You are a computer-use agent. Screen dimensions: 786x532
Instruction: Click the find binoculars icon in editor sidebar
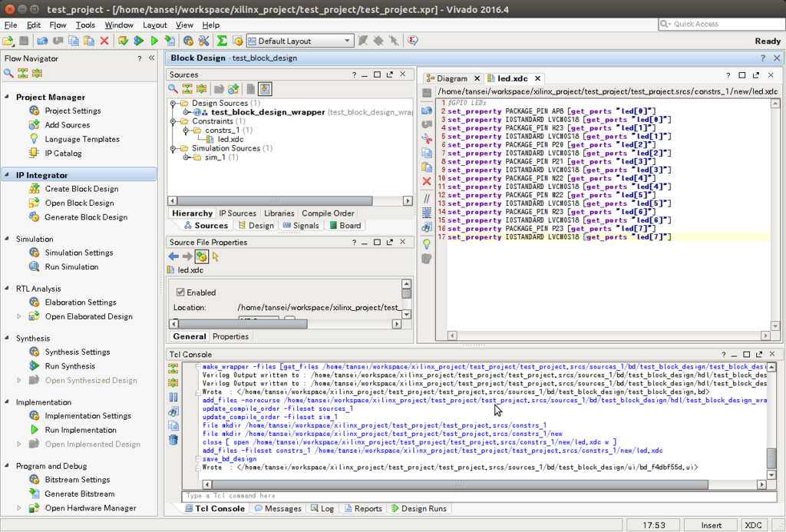(427, 227)
